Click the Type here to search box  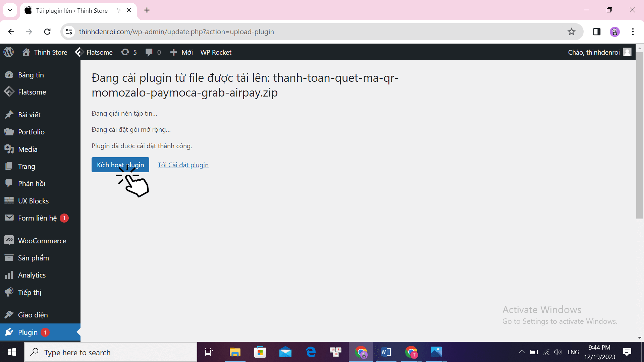click(x=111, y=352)
